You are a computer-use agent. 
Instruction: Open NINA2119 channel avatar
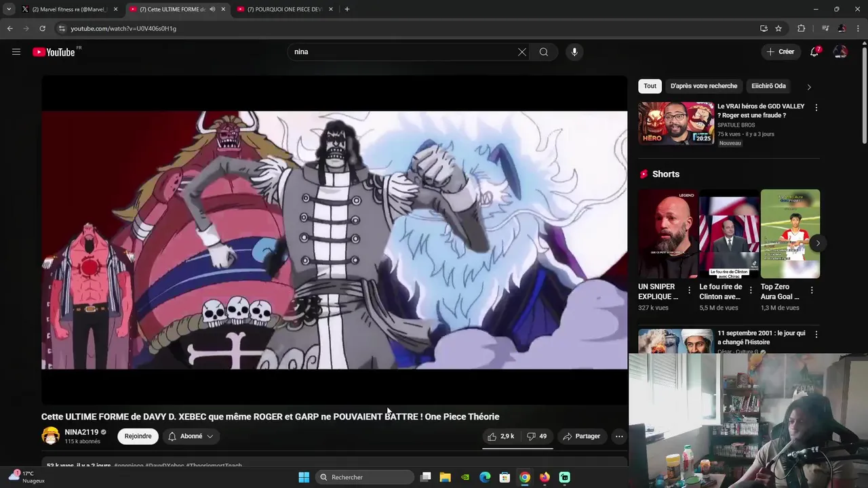click(x=51, y=436)
